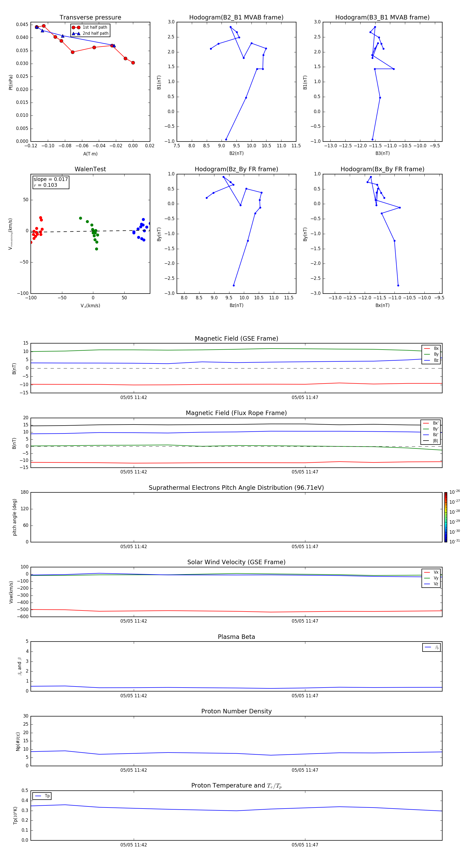Click '05/05 11:47' tick under GSE field plot

click(x=305, y=398)
